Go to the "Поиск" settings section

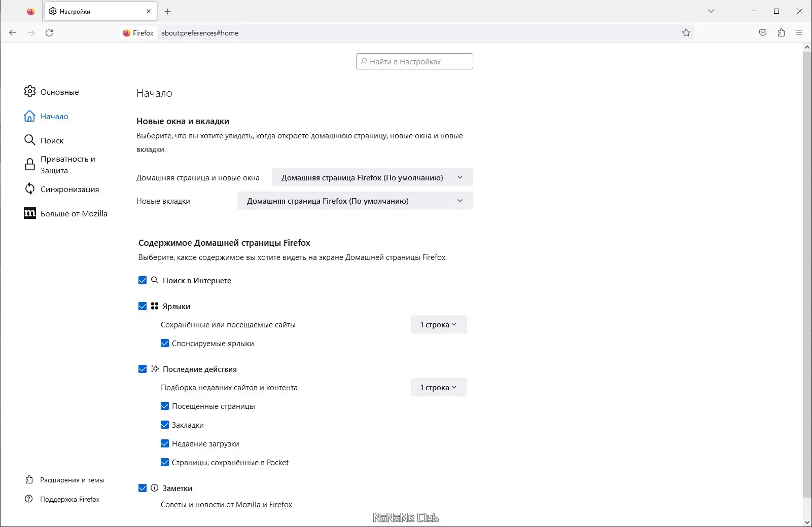[x=52, y=140]
